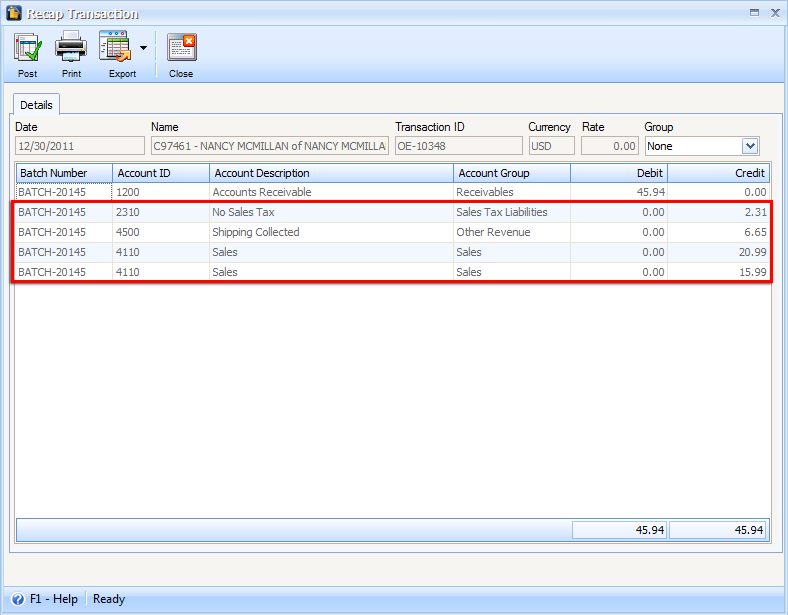The image size is (788, 615).
Task: Select the Receivables account group cell
Action: click(x=512, y=192)
